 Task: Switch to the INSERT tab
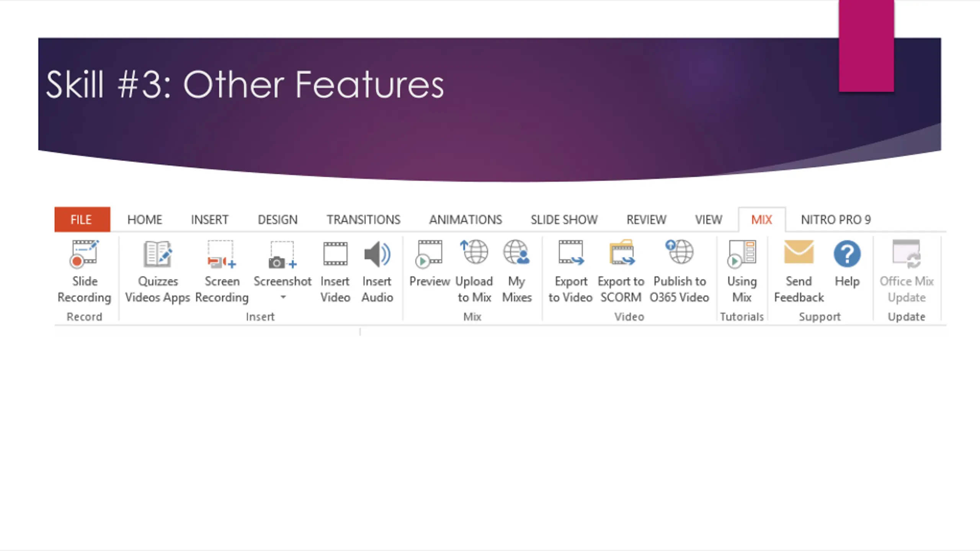click(x=210, y=220)
